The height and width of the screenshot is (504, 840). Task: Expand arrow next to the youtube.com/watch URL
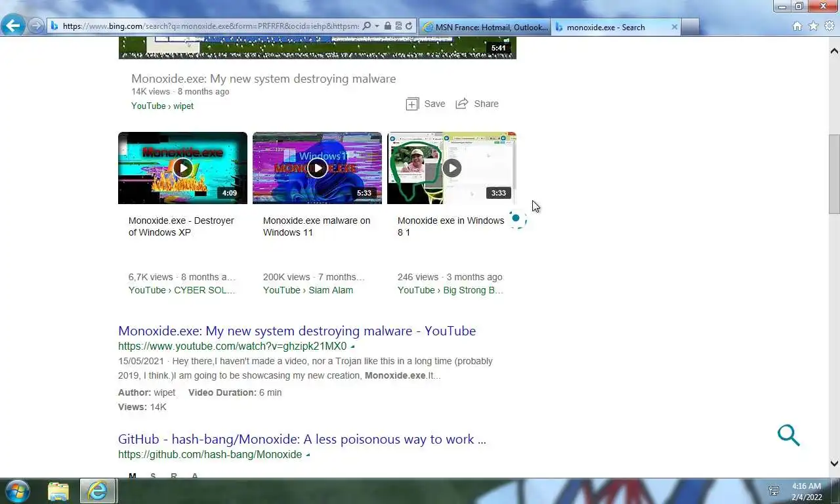[352, 346]
